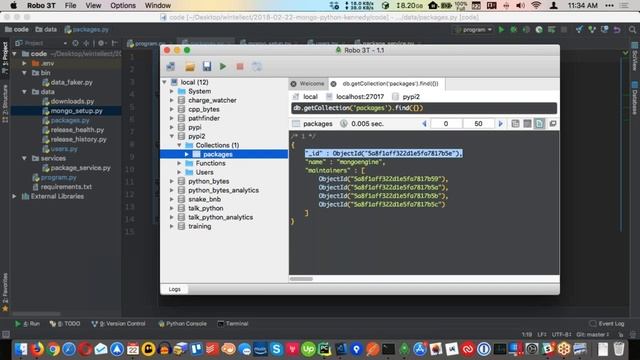Select python_bytes_analytics database
This screenshot has height=360, width=640.
(x=223, y=190)
